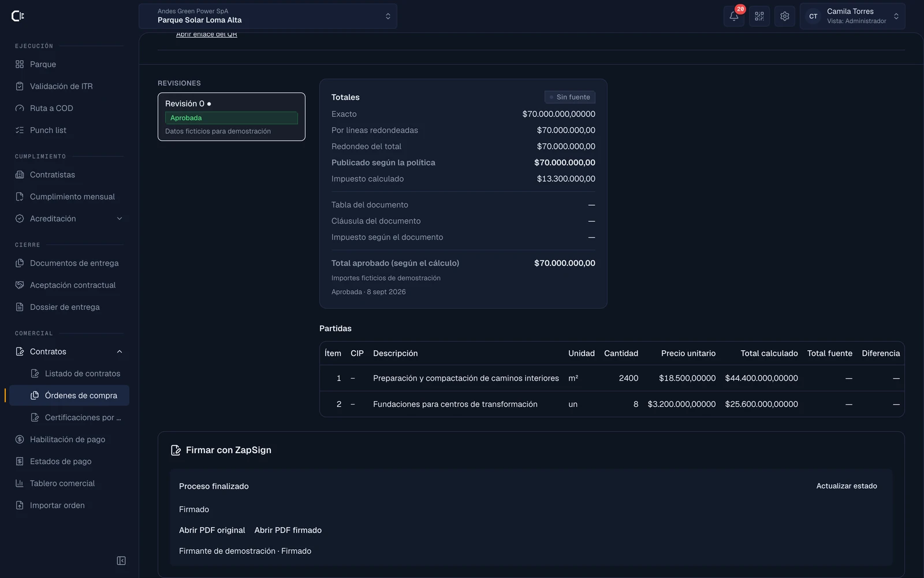Click the Firmante de demostración · Firmado text

(x=245, y=551)
